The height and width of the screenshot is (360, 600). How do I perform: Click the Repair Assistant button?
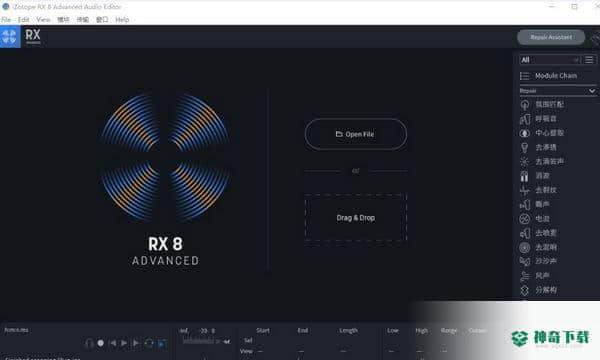tap(551, 37)
